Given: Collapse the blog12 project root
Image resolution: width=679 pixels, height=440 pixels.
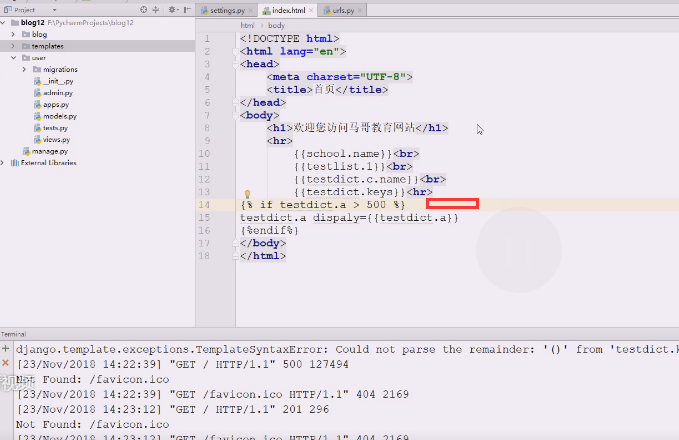Looking at the screenshot, I should (x=3, y=23).
